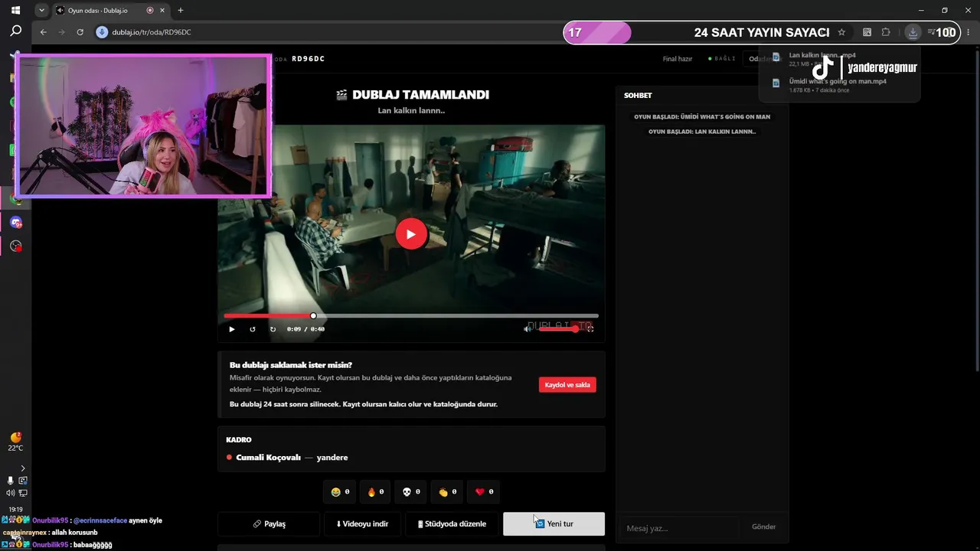
Task: Open the QR code icon in the toolbar
Action: click(867, 32)
